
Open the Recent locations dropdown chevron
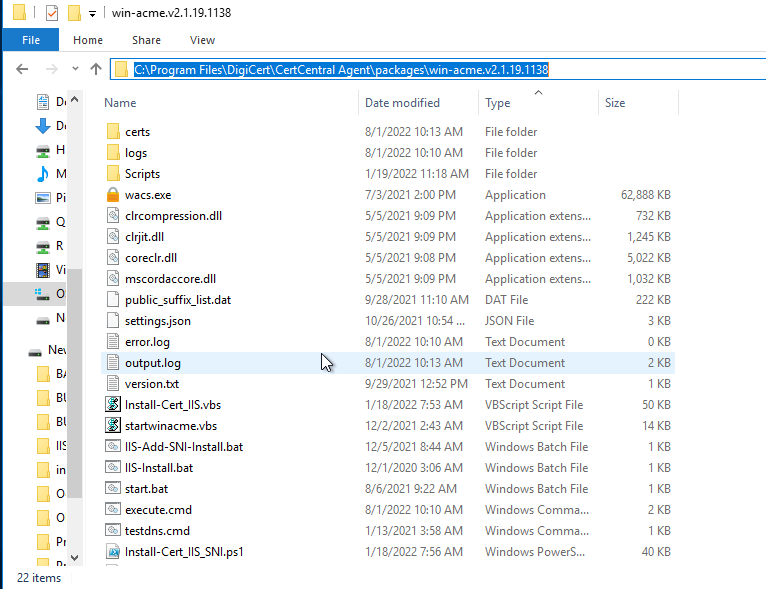tap(75, 68)
